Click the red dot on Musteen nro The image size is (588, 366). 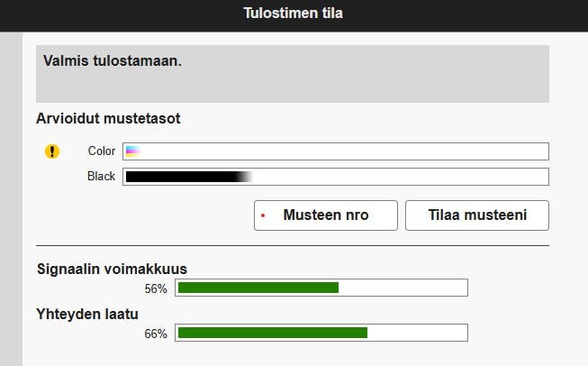[263, 216]
